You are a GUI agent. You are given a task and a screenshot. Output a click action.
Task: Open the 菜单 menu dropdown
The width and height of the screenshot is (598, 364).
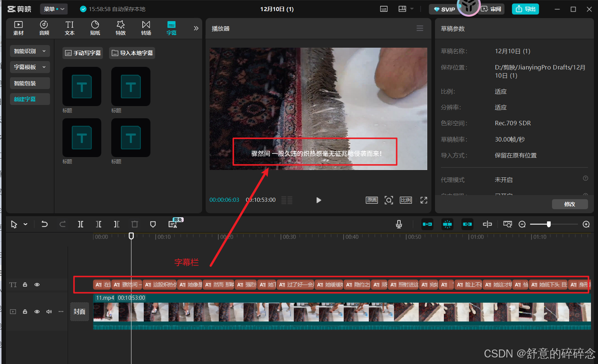pos(54,9)
